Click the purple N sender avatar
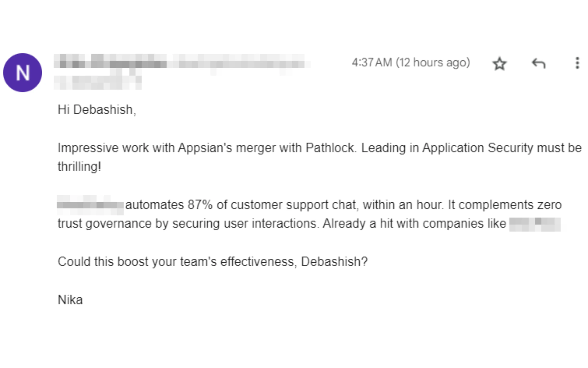Image resolution: width=588 pixels, height=368 pixels. coord(23,73)
